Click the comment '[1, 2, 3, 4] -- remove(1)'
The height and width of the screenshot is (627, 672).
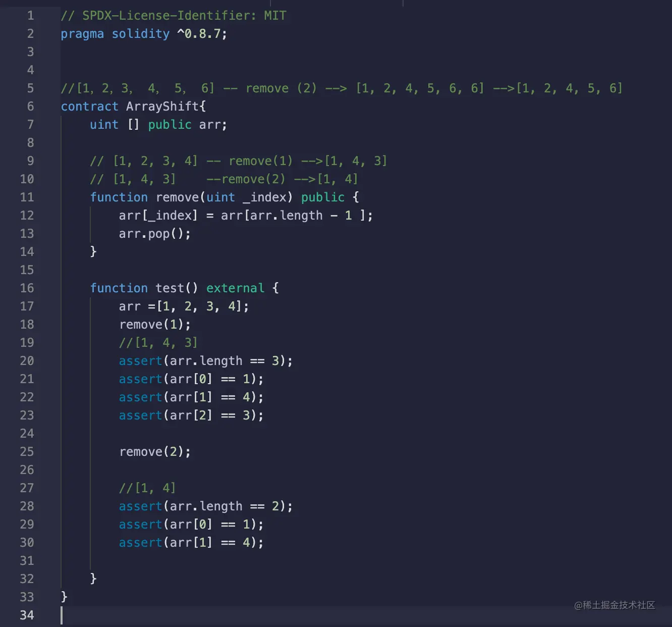(239, 161)
